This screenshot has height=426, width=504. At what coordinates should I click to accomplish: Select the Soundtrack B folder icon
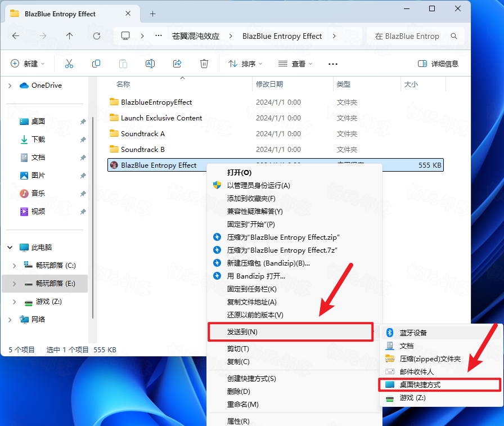click(x=114, y=149)
